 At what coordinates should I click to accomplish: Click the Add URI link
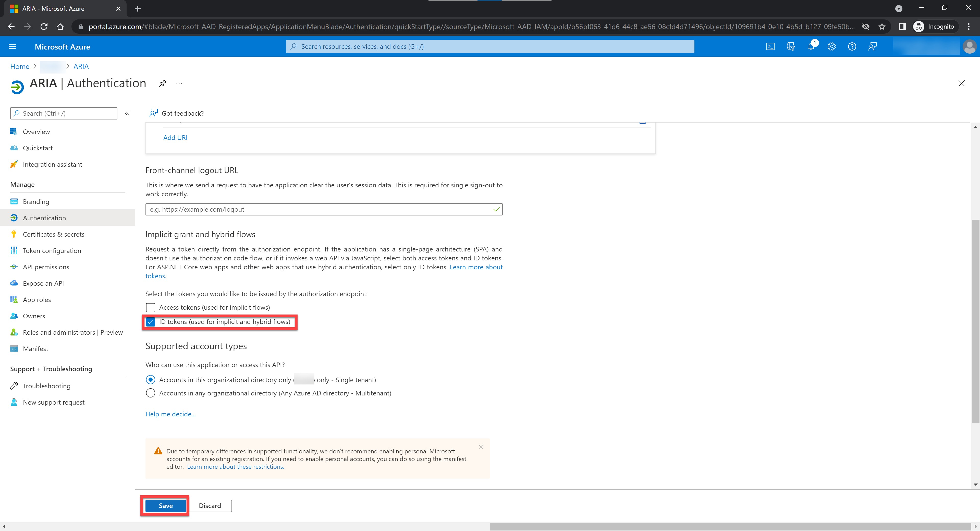tap(175, 137)
